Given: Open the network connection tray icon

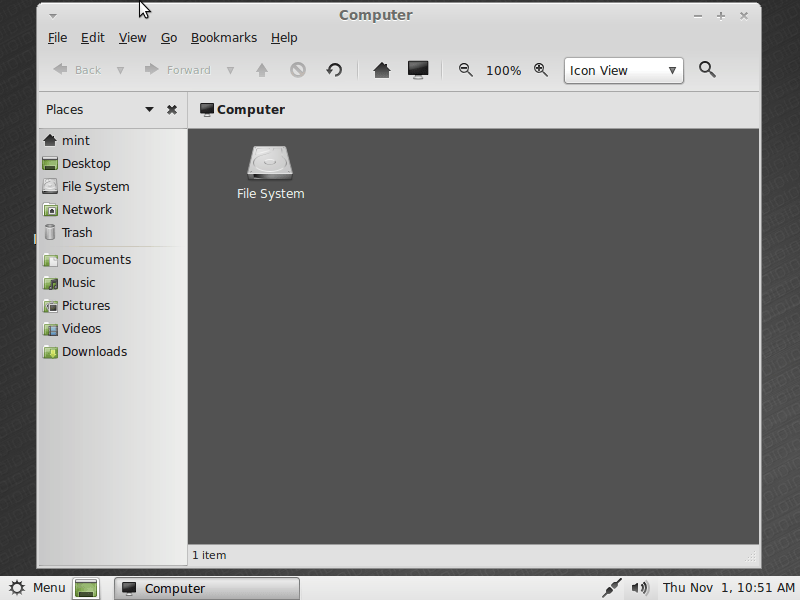Looking at the screenshot, I should click(611, 588).
